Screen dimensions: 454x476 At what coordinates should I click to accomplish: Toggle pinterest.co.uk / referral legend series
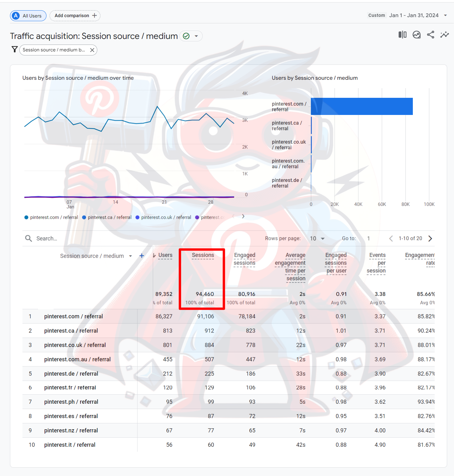coord(163,217)
